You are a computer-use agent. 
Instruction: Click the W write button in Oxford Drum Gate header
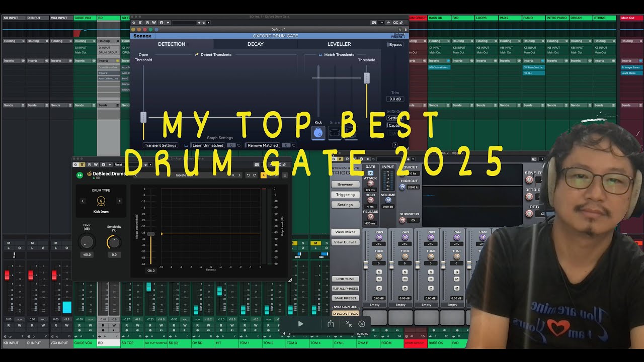pos(154,23)
